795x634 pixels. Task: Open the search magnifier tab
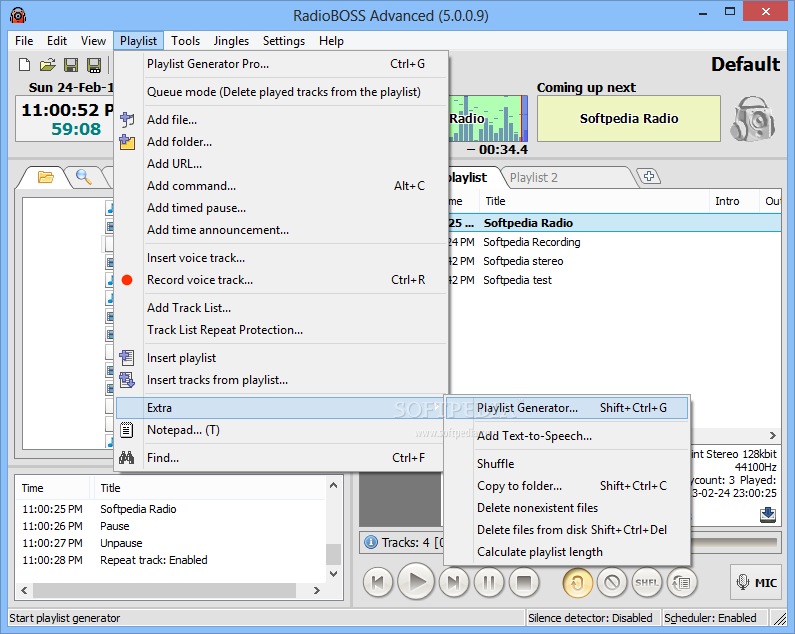(x=84, y=177)
